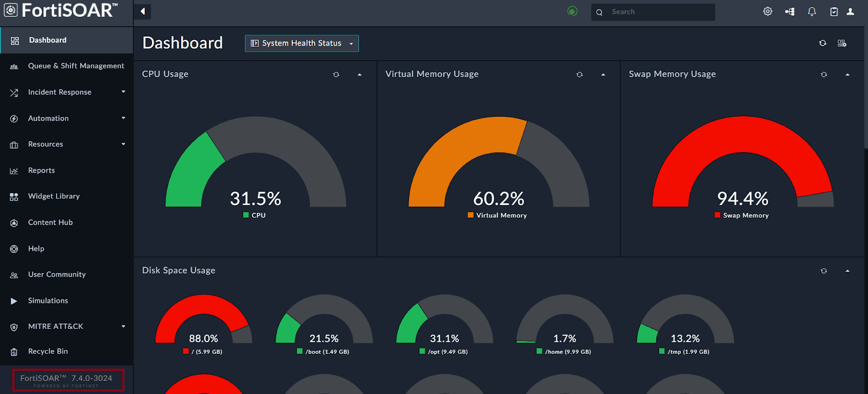This screenshot has width=868, height=394.
Task: Open the Settings gear icon
Action: click(x=768, y=11)
